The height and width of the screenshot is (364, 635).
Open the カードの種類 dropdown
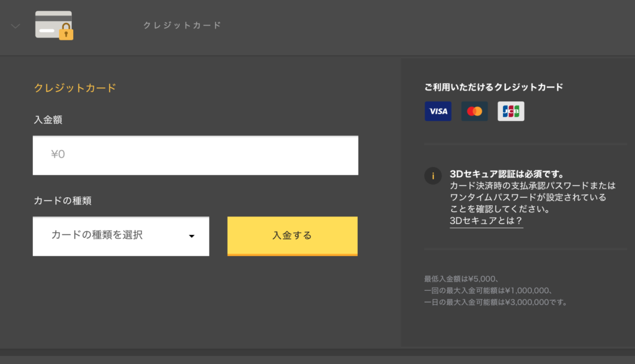pyautogui.click(x=121, y=236)
